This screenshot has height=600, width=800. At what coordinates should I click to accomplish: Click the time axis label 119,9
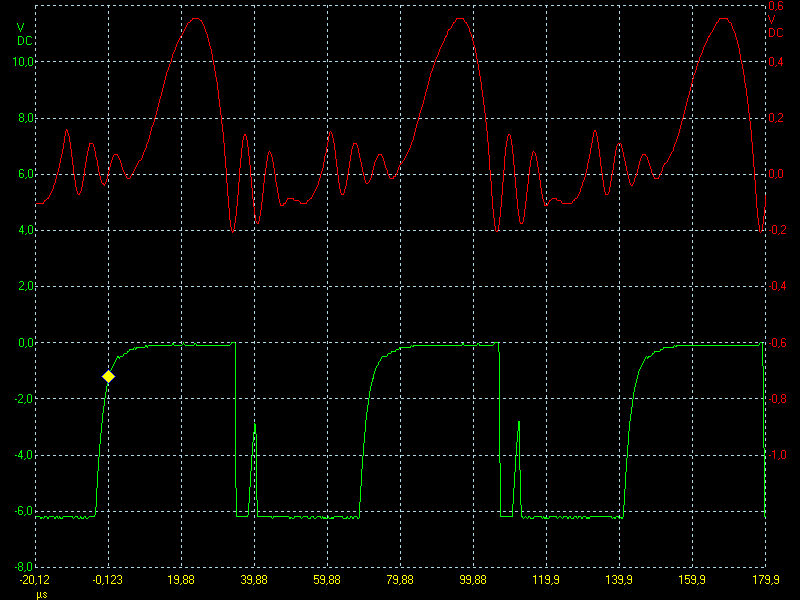pos(546,580)
